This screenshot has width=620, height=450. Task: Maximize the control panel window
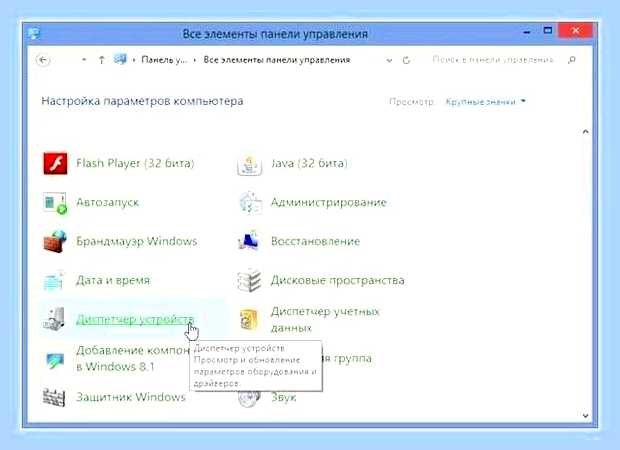548,31
